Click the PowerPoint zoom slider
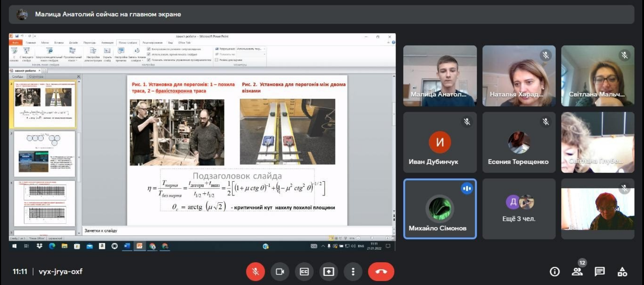This screenshot has width=644, height=285. click(372, 238)
